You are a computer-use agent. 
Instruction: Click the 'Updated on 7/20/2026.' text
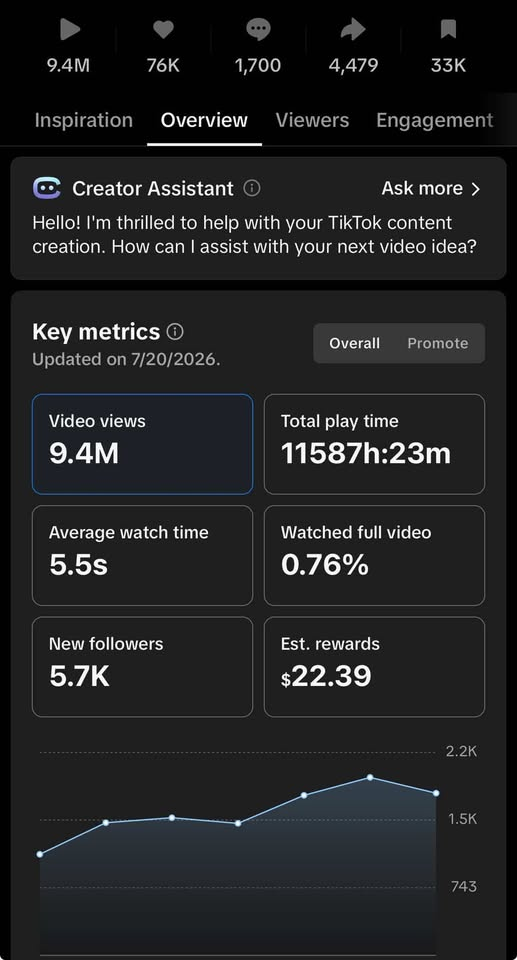pyautogui.click(x=126, y=359)
